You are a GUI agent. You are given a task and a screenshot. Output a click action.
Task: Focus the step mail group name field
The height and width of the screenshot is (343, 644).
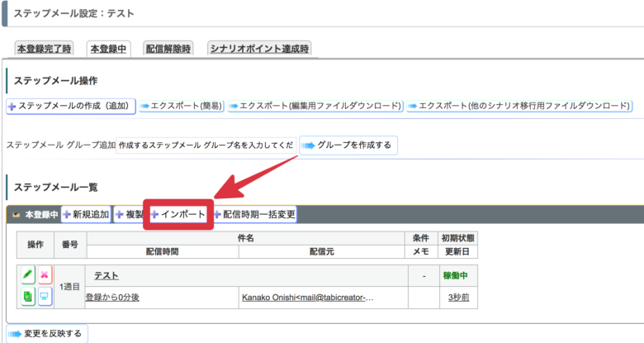click(x=206, y=145)
